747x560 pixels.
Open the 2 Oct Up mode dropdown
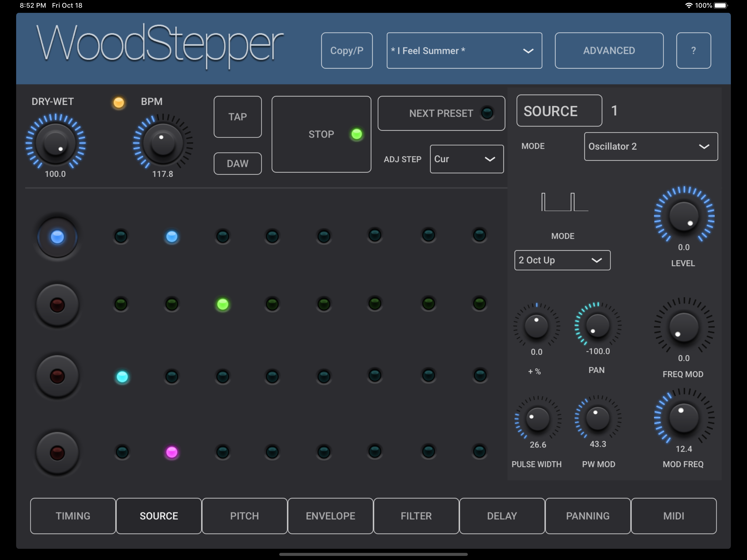562,260
